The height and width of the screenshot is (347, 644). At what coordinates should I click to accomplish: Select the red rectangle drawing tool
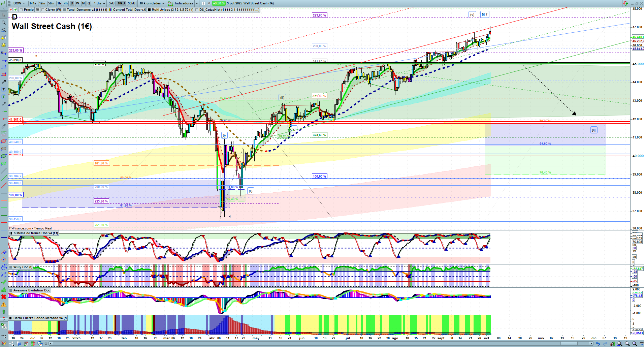[x=4, y=74]
